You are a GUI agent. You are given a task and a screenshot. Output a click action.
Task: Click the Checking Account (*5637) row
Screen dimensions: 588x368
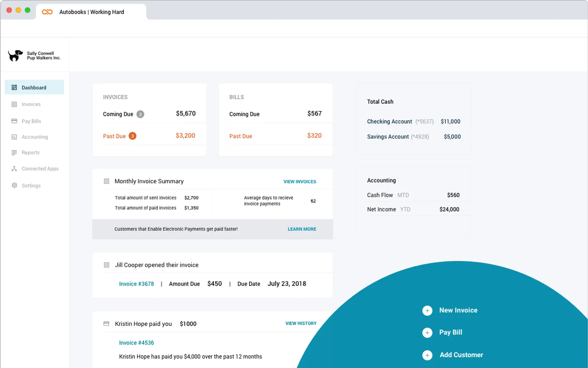413,121
